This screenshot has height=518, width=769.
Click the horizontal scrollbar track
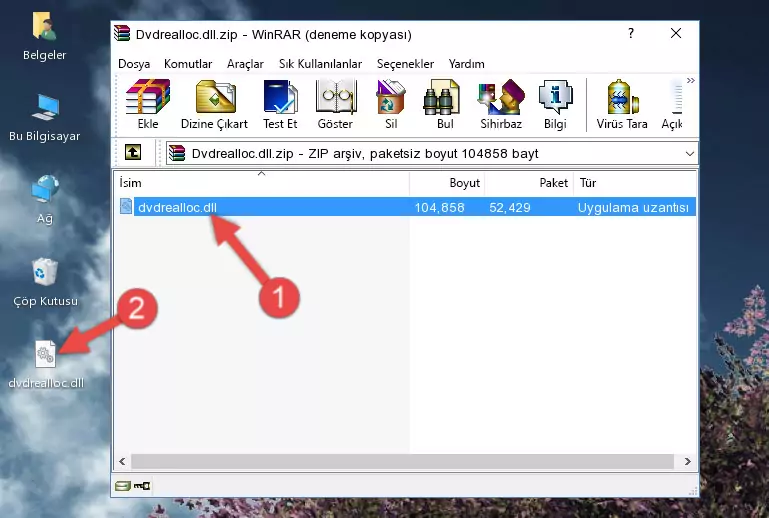click(402, 461)
